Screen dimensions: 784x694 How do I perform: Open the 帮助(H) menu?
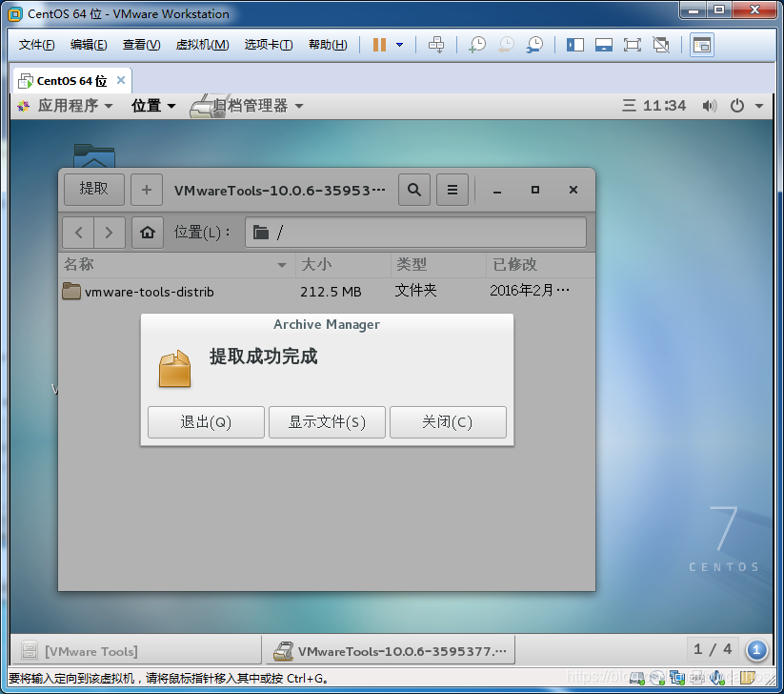[x=328, y=45]
